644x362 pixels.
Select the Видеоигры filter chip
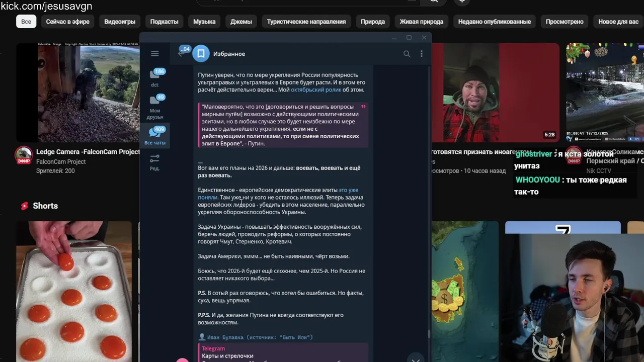[120, 22]
